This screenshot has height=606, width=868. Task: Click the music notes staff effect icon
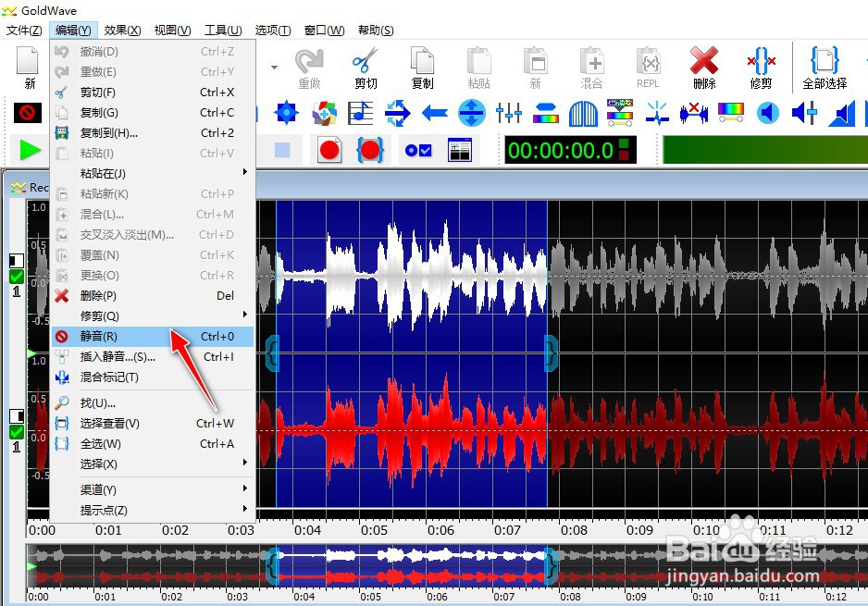point(360,113)
